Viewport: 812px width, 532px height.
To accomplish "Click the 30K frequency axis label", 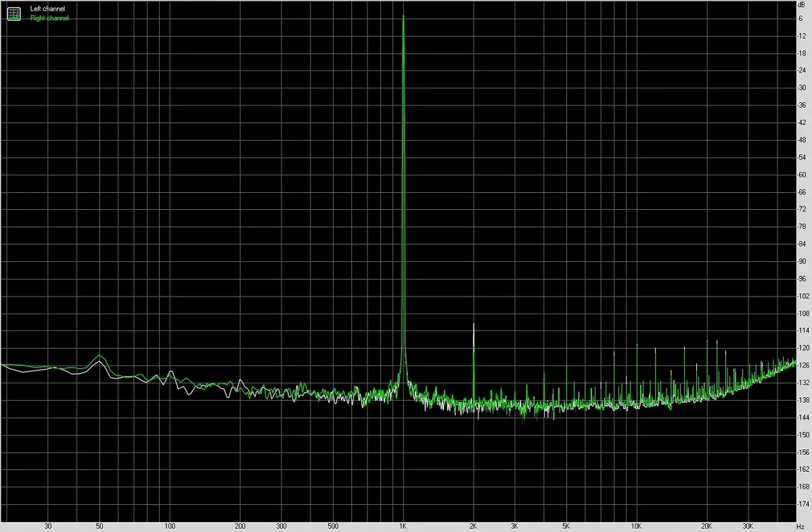I will click(748, 526).
